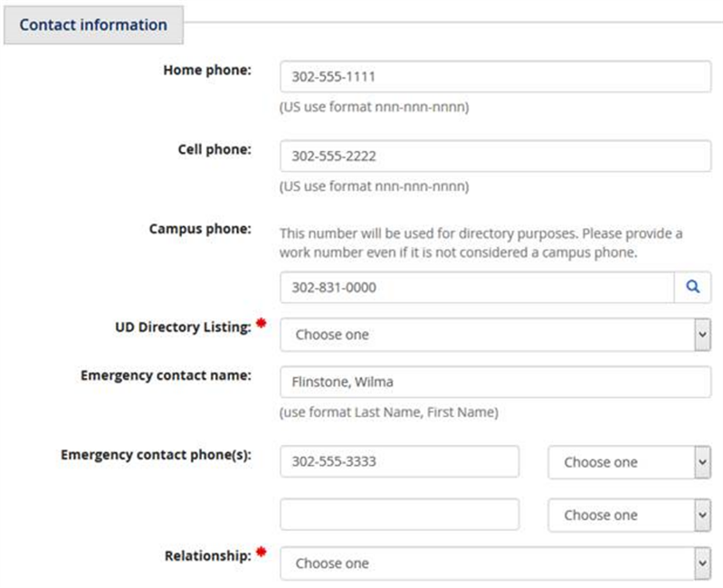Click the empty second emergency phone field
Viewport: 723px width, 588px height.
399,514
